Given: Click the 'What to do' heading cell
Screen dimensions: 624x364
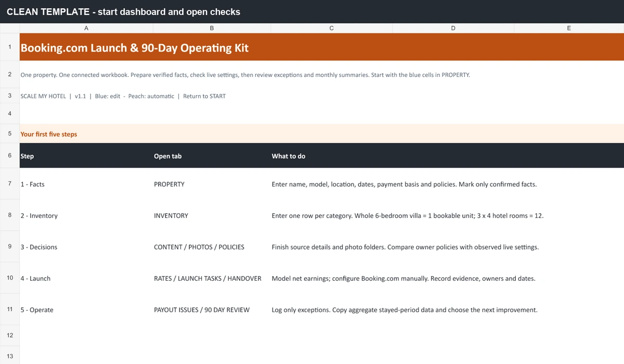Looking at the screenshot, I should coord(332,156).
